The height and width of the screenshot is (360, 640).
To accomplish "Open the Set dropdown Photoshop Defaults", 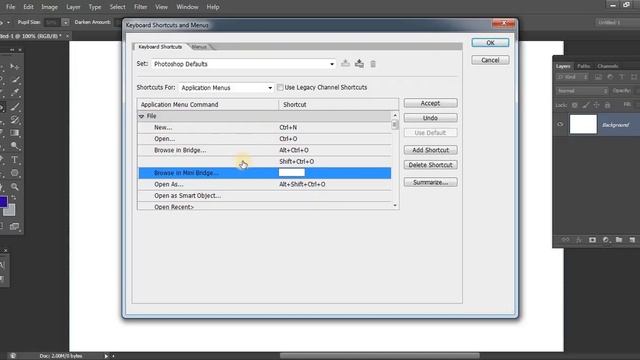I will (244, 64).
